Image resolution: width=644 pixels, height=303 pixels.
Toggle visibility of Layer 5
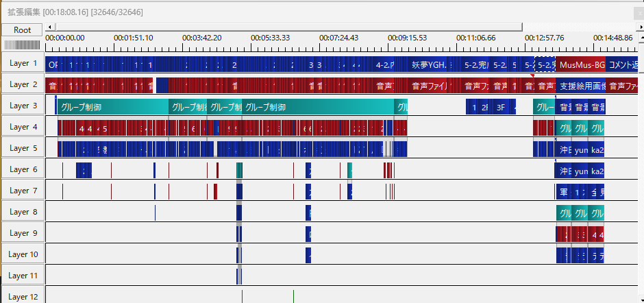tap(23, 148)
